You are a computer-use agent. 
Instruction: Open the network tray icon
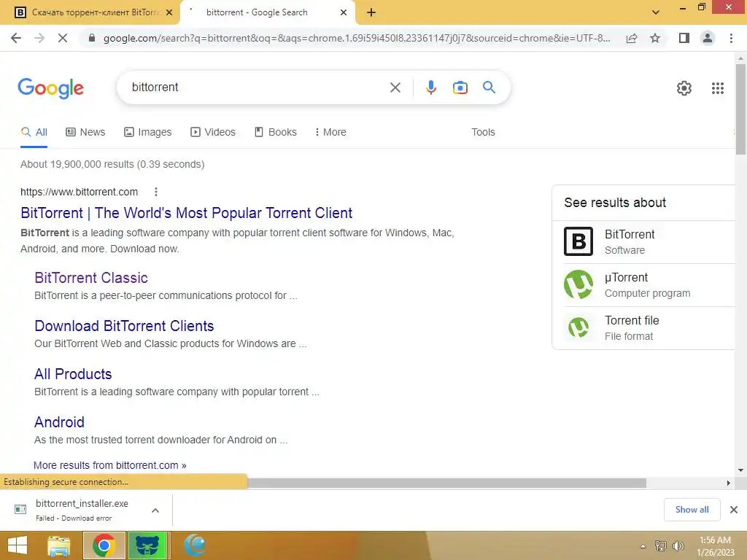coord(661,546)
